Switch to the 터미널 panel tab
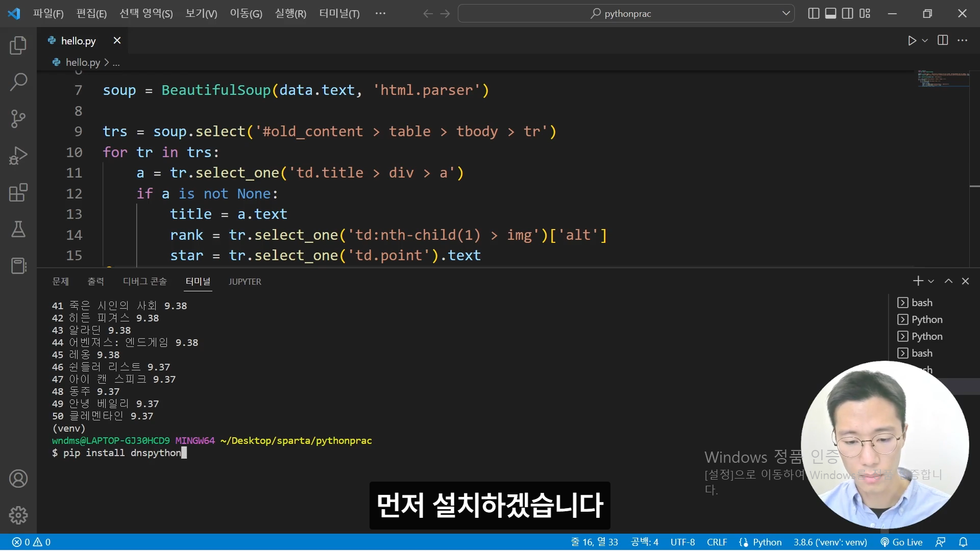 pos(198,282)
